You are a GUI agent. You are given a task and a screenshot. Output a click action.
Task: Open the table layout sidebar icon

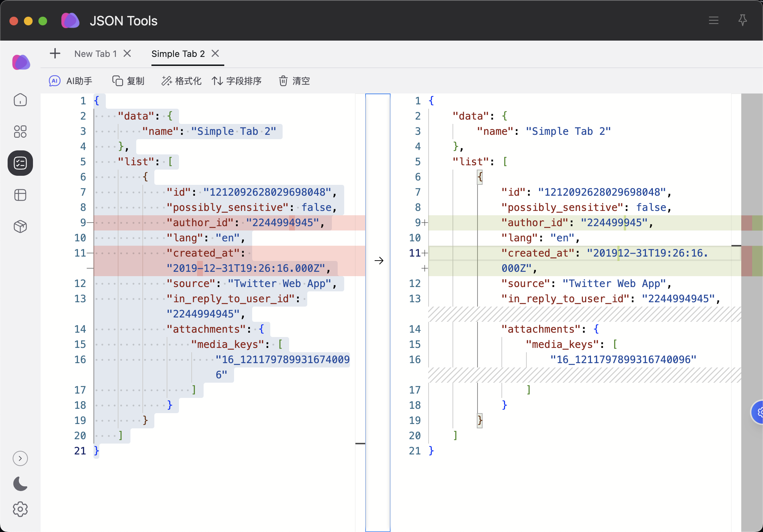tap(20, 195)
